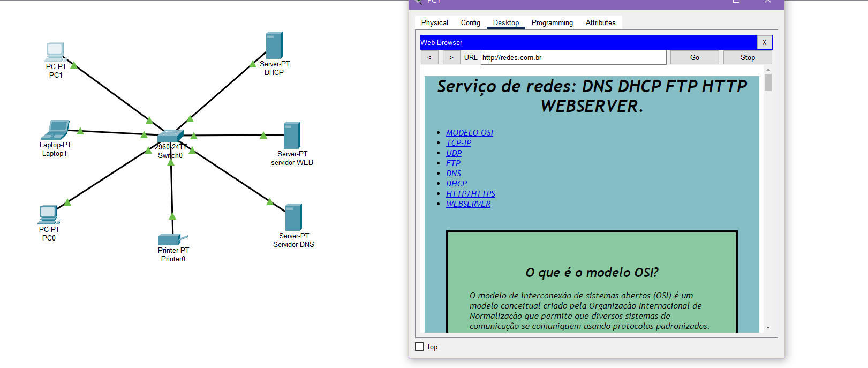Click the 'Serviço de redes' page title
The width and height of the screenshot is (868, 368).
592,96
